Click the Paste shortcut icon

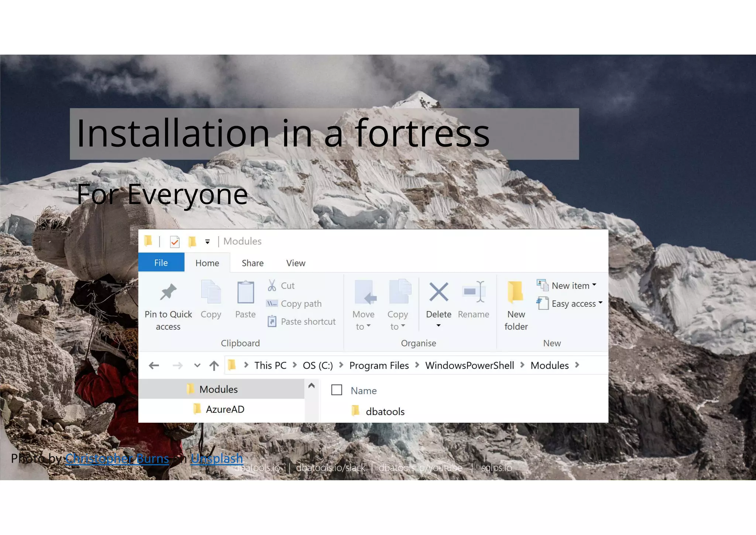[272, 321]
